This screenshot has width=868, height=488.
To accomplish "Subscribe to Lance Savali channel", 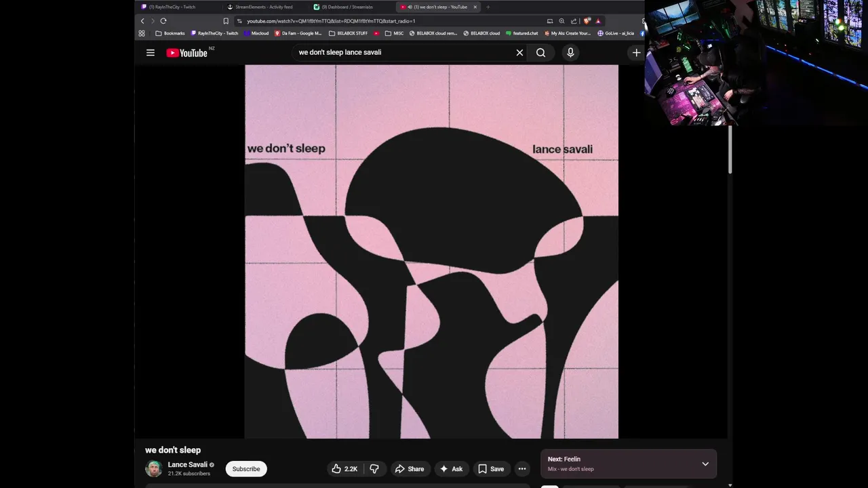I will tap(246, 469).
